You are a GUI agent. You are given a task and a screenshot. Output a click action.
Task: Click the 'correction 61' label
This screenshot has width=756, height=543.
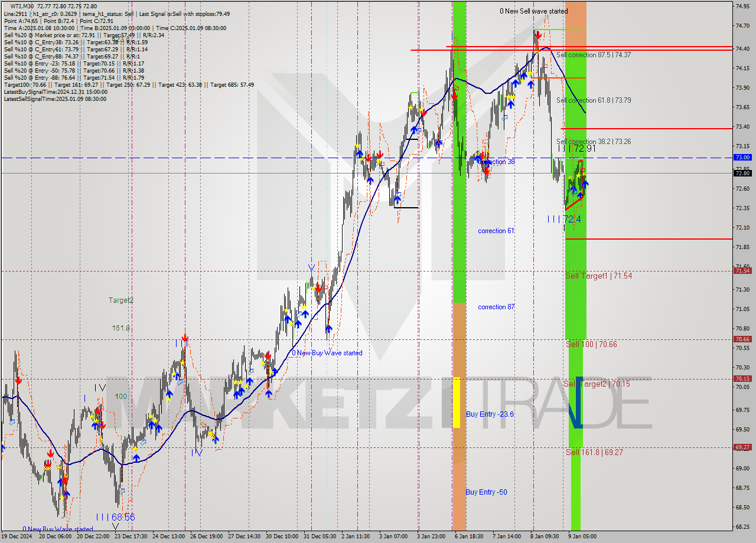click(x=496, y=231)
